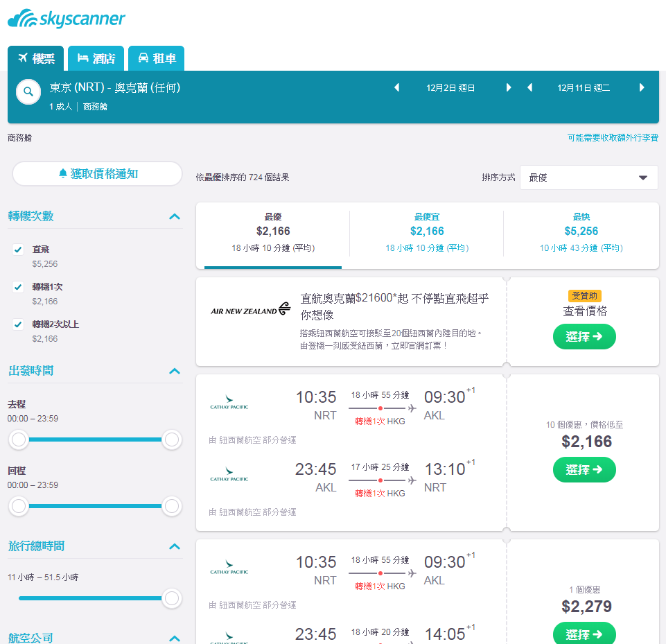The image size is (666, 644).
Task: Click the 1 個優惠 text
Action: [x=584, y=590]
